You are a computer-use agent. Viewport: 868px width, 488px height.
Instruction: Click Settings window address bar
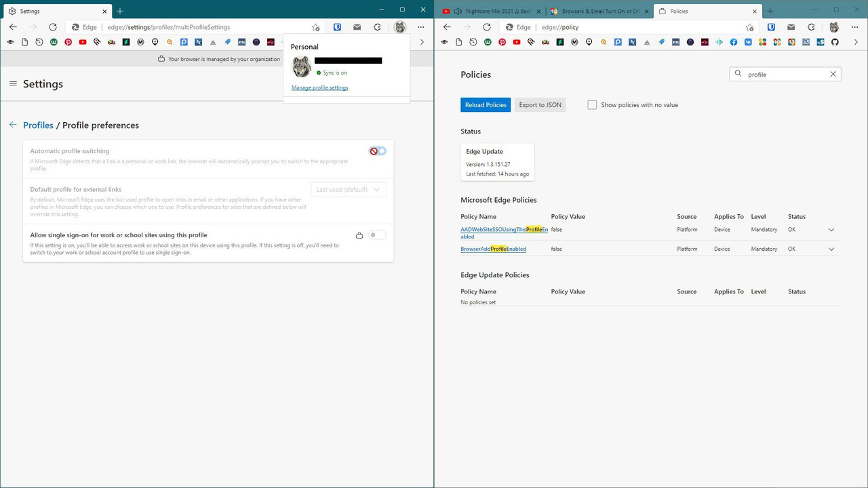point(197,27)
